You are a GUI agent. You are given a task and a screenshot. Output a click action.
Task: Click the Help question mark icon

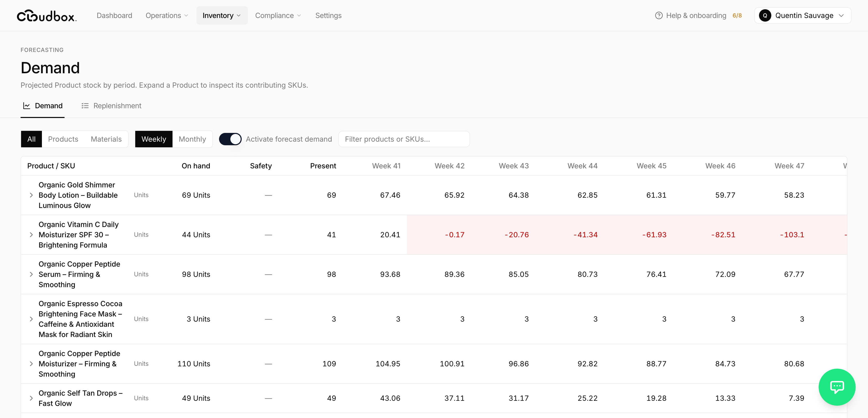[x=658, y=15]
